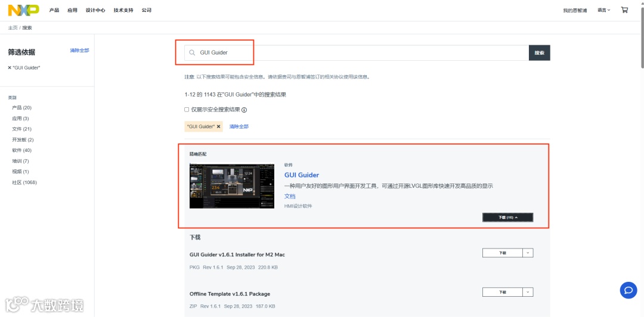644x317 pixels.
Task: Filter by 软件 (40) category
Action: [x=22, y=150]
